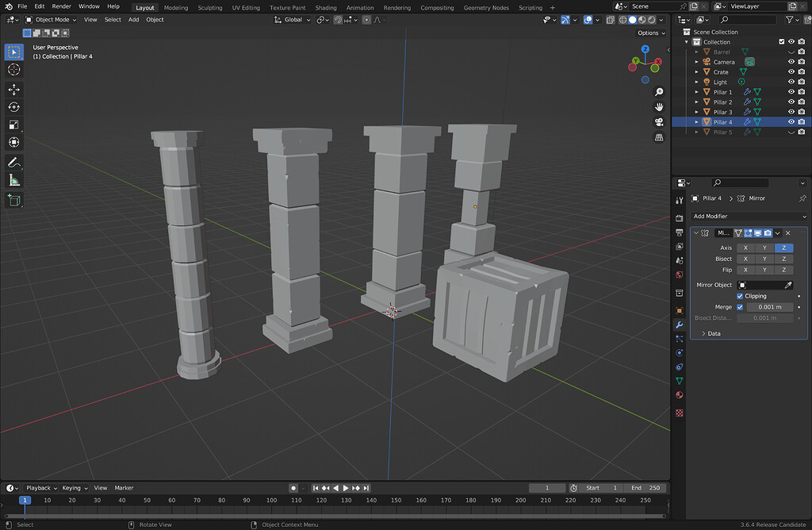Open the Render menu
812x530 pixels.
pyautogui.click(x=62, y=6)
